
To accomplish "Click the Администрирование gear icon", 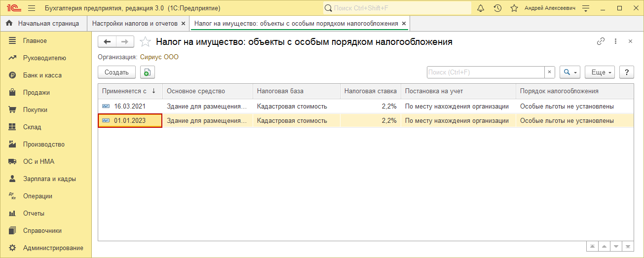I will (x=13, y=248).
